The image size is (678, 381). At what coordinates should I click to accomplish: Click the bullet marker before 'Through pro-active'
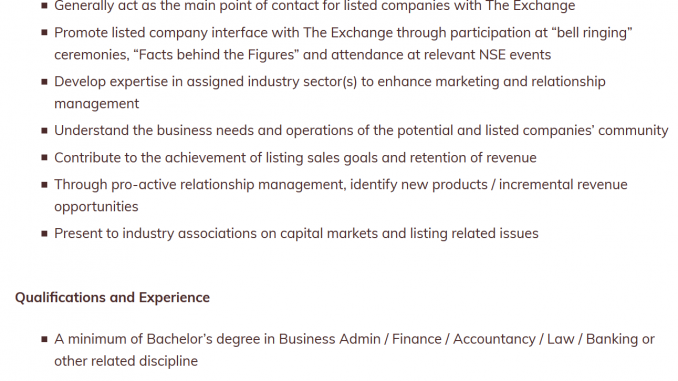tap(44, 184)
